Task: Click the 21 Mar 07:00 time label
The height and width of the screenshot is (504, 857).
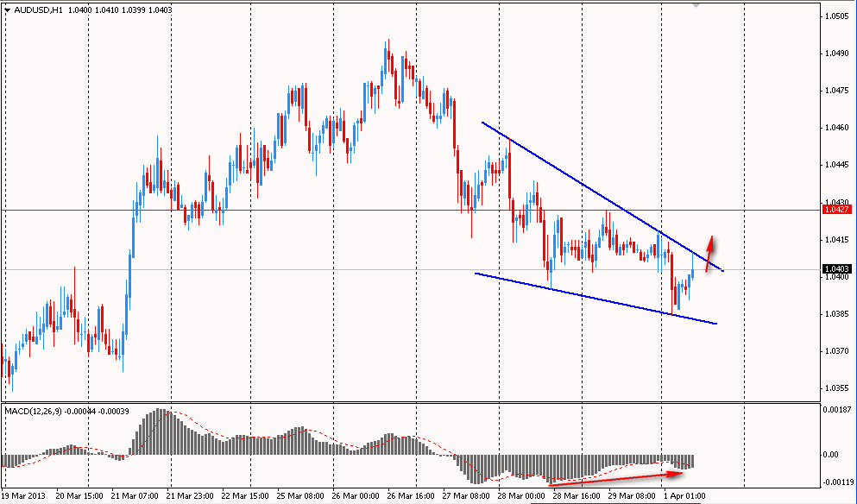Action: pos(135,495)
